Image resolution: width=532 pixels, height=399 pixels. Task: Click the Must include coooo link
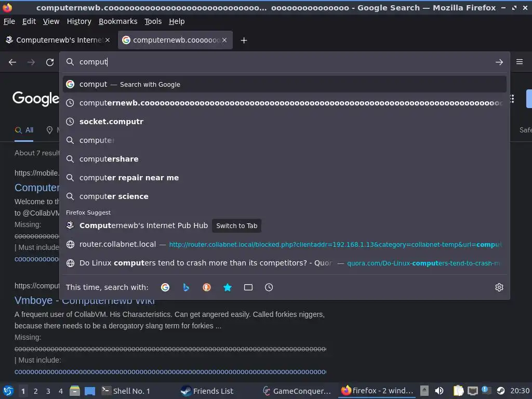[170, 372]
